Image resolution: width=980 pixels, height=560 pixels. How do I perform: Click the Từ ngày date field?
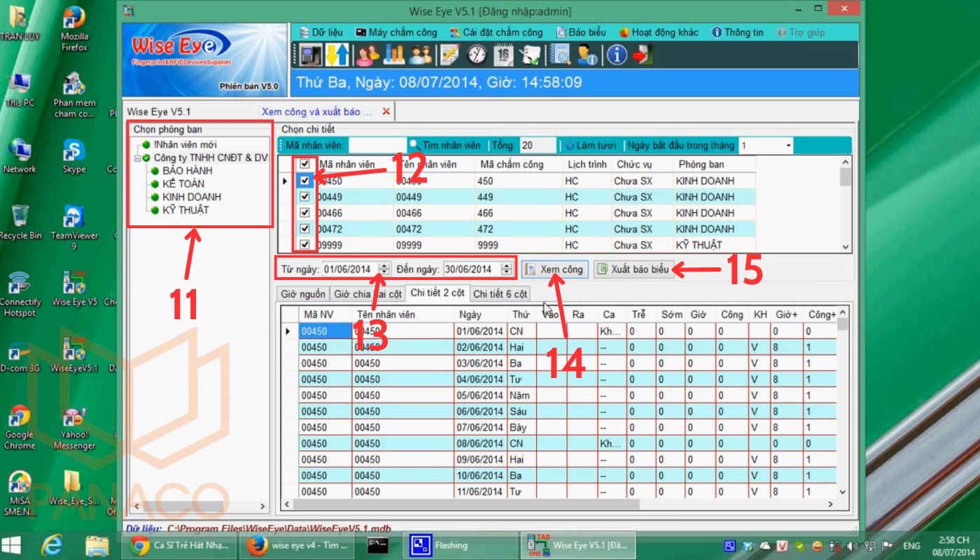coord(350,269)
